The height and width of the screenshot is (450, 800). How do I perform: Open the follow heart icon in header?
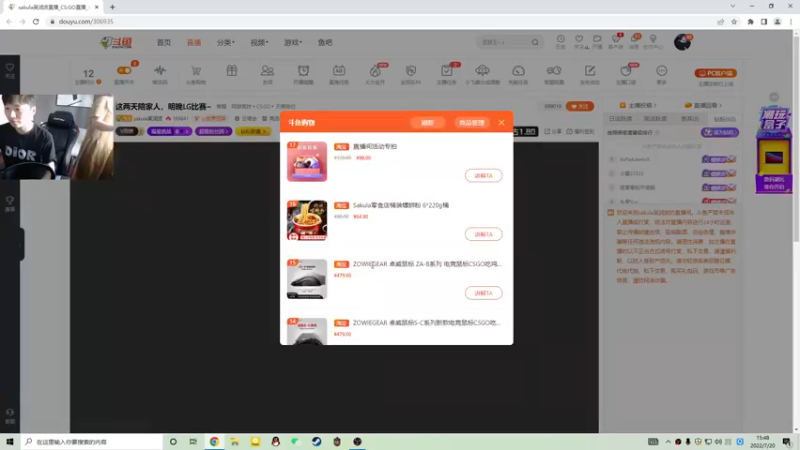coord(579,41)
